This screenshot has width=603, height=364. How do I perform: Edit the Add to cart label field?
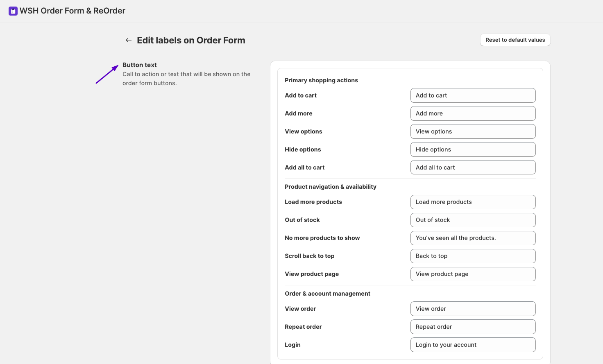pos(473,95)
